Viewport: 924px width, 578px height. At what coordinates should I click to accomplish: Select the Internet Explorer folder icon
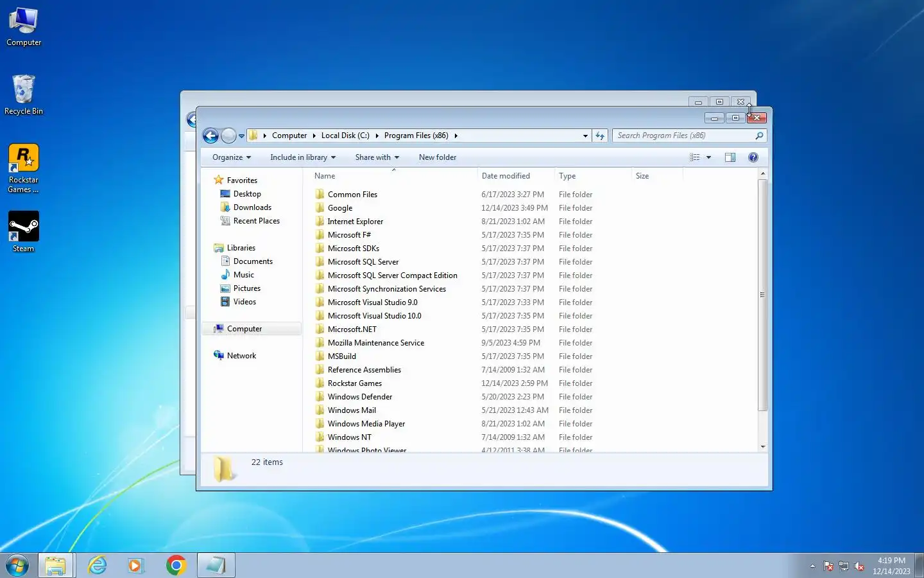[x=320, y=221]
